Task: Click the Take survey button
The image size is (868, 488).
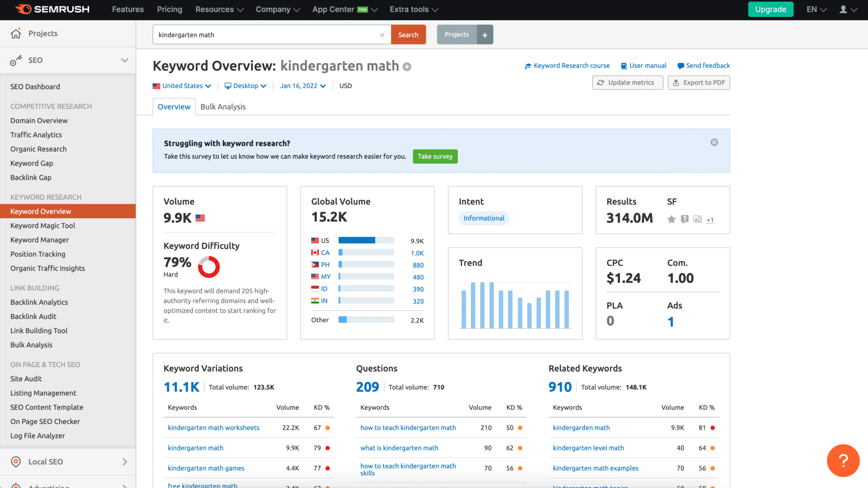Action: [x=435, y=156]
